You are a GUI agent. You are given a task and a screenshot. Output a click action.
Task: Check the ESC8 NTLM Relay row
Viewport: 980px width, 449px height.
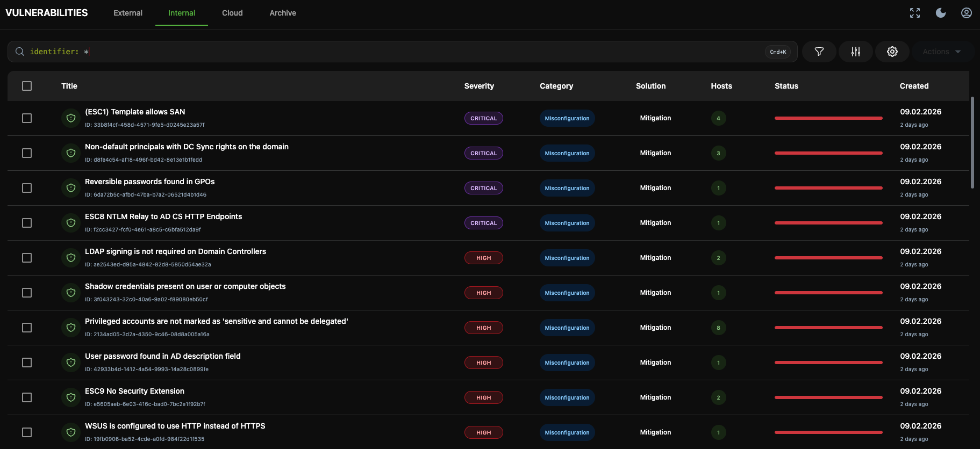27,223
